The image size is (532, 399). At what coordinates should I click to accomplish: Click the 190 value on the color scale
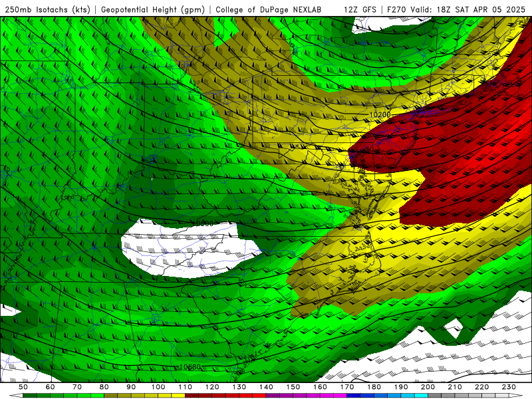tap(401, 387)
